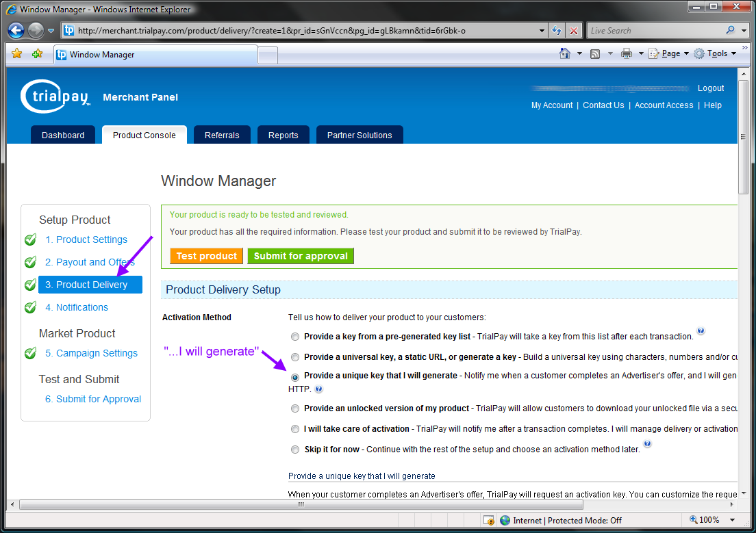Click the browser Forward arrow button

tap(36, 30)
